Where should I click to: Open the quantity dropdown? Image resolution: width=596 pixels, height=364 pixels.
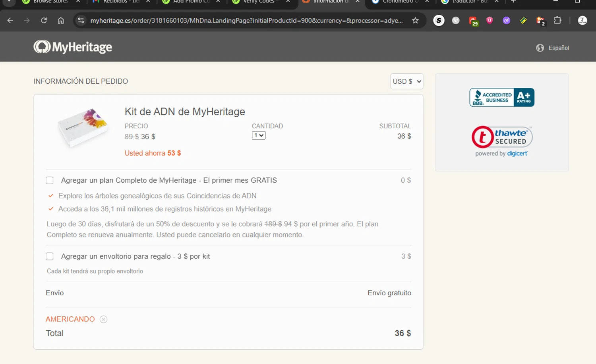pos(259,135)
